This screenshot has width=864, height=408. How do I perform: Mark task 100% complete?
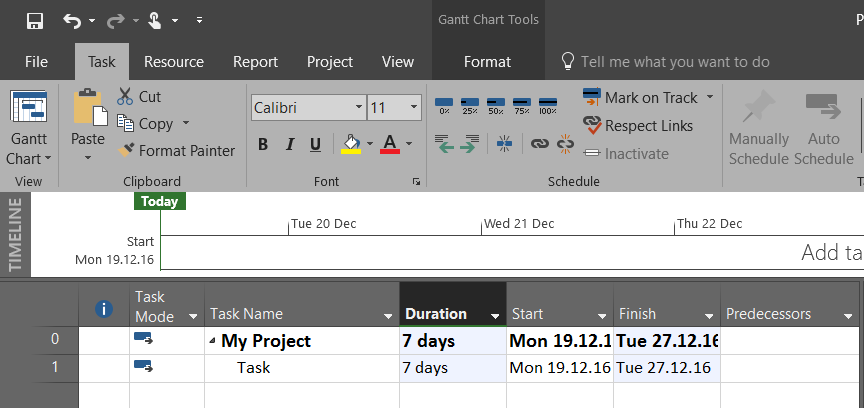pos(547,103)
